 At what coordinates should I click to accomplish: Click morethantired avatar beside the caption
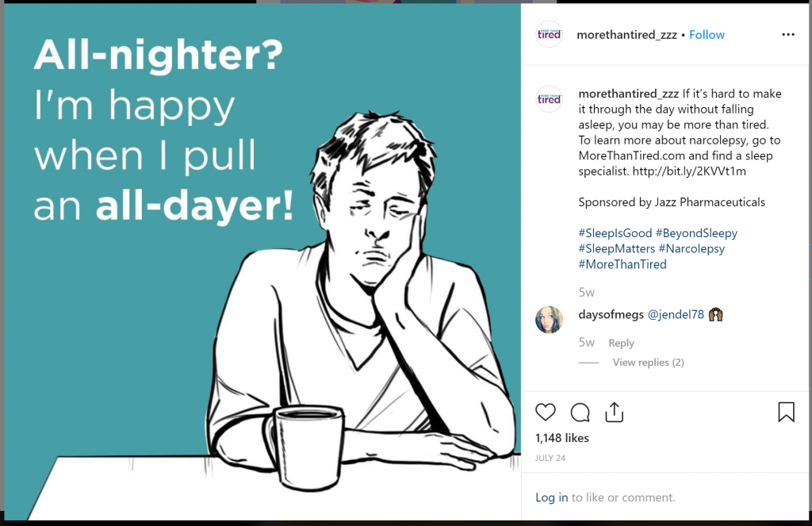pyautogui.click(x=549, y=98)
